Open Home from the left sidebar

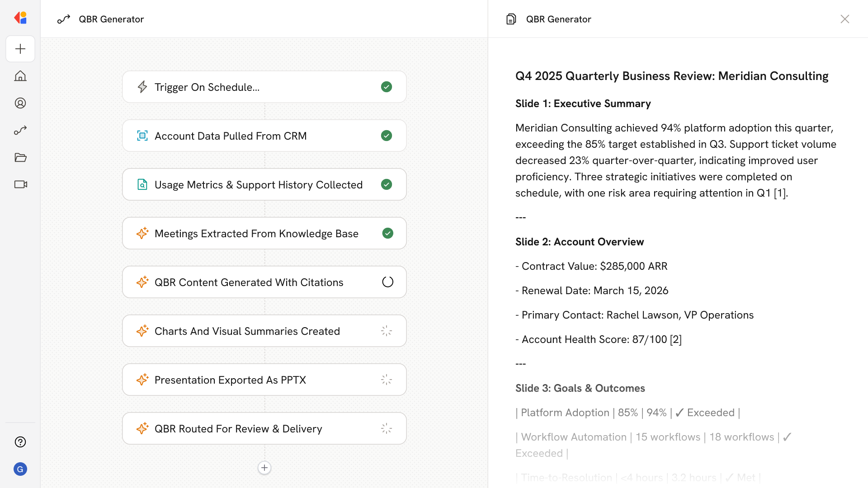point(20,76)
